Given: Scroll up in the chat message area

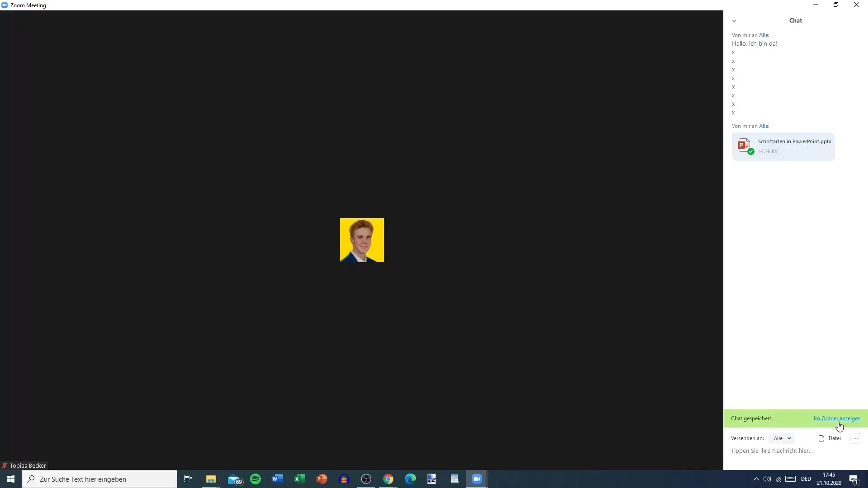Looking at the screenshot, I should (796, 89).
